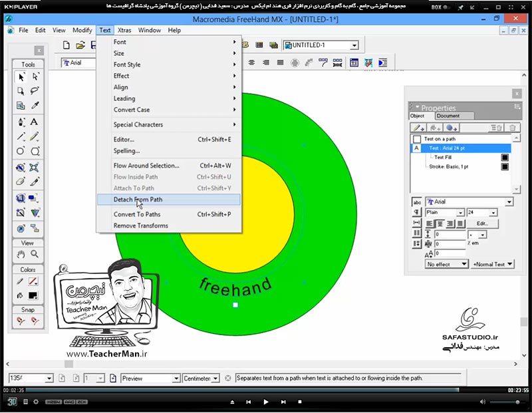Viewport: 532px width, 413px height.
Task: Select the Lasso tool
Action: click(35, 91)
